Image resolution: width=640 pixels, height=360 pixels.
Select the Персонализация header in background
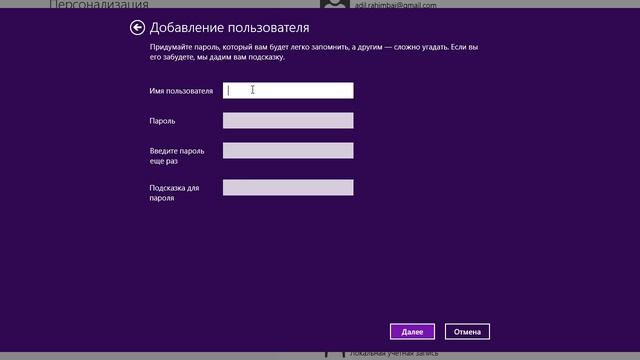[99, 4]
